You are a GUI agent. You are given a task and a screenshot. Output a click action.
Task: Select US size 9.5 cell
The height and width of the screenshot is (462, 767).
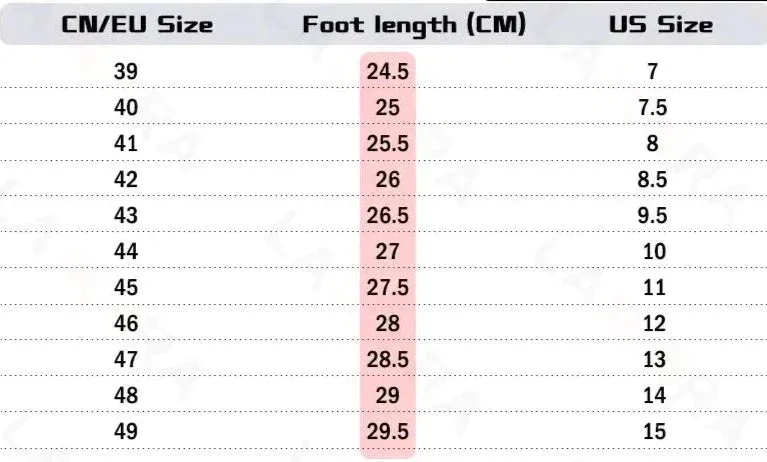(x=653, y=216)
